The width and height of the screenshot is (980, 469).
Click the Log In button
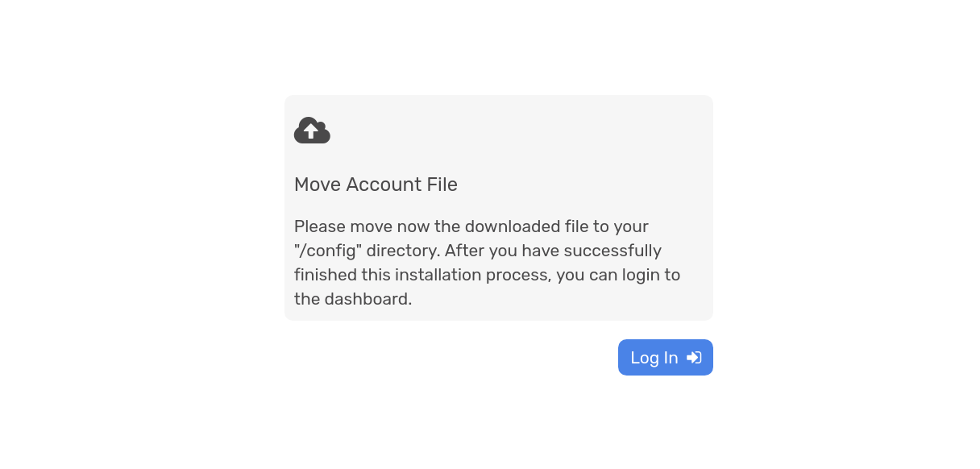(665, 357)
